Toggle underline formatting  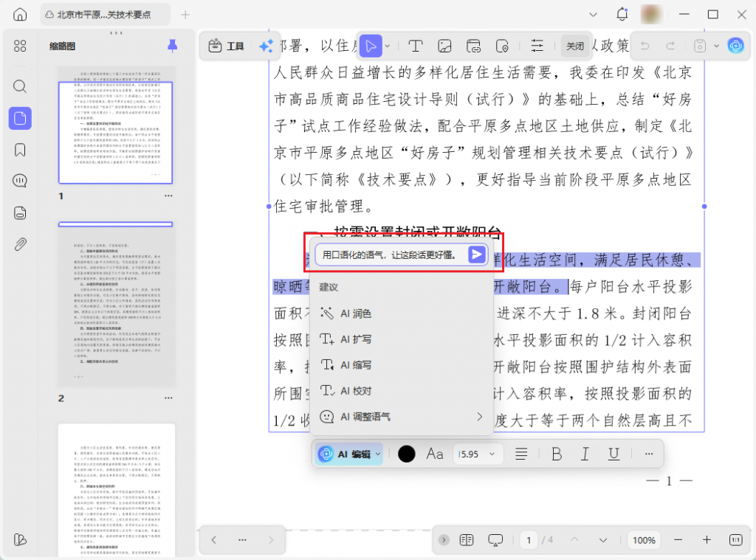pyautogui.click(x=614, y=454)
